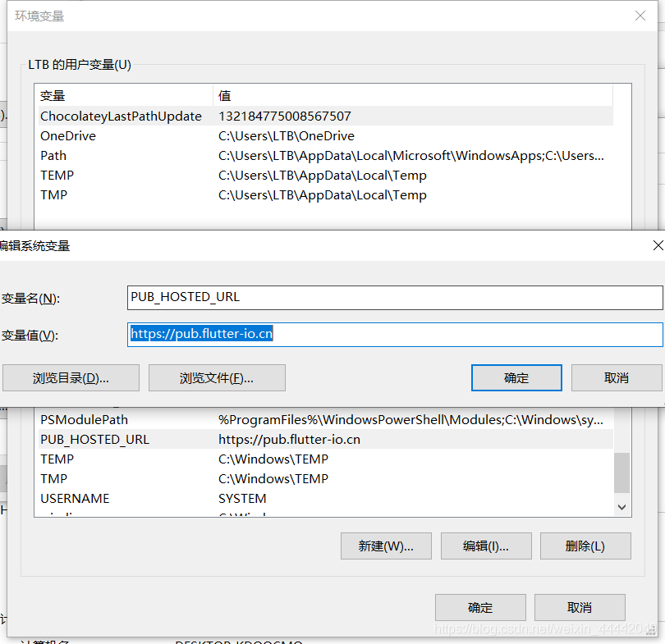The image size is (665, 644).
Task: Select the PSModulePath system variable row
Action: [326, 419]
